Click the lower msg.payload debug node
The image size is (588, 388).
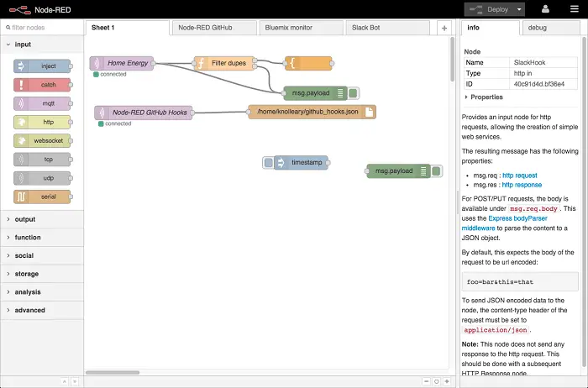[399, 171]
